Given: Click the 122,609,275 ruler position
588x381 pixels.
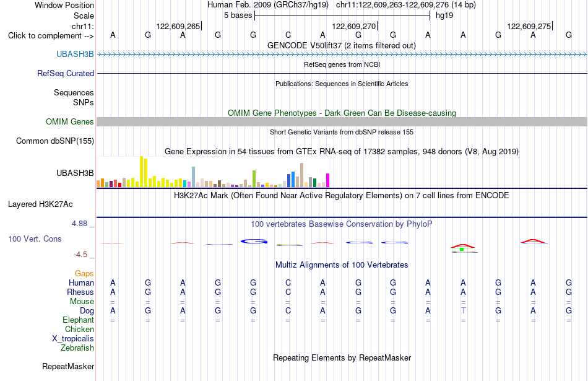Looking at the screenshot, I should (529, 26).
